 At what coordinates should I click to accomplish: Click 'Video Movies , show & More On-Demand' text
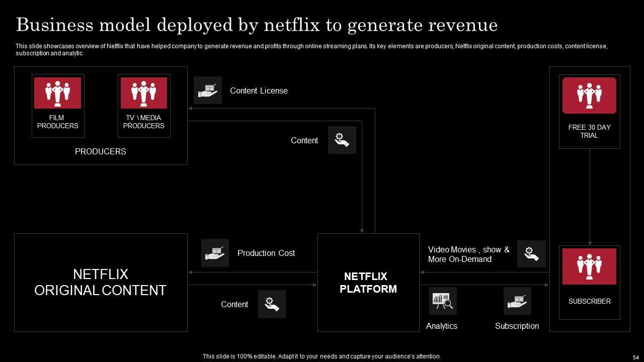click(x=469, y=254)
